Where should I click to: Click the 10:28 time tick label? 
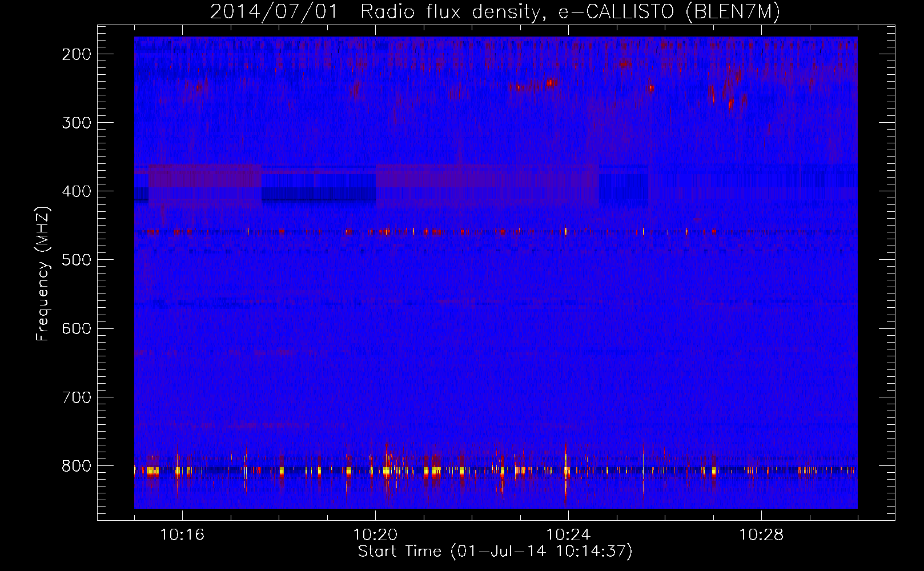[761, 534]
